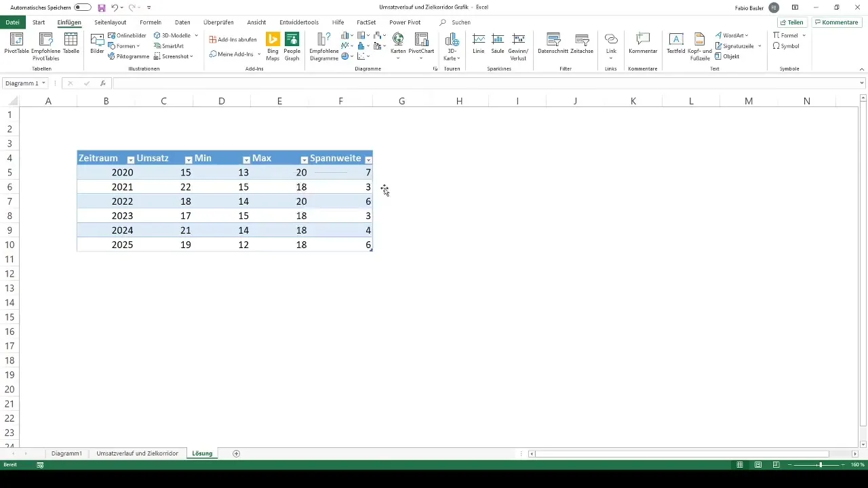Image resolution: width=868 pixels, height=488 pixels.
Task: Open Bing Maps add-in
Action: tap(273, 46)
